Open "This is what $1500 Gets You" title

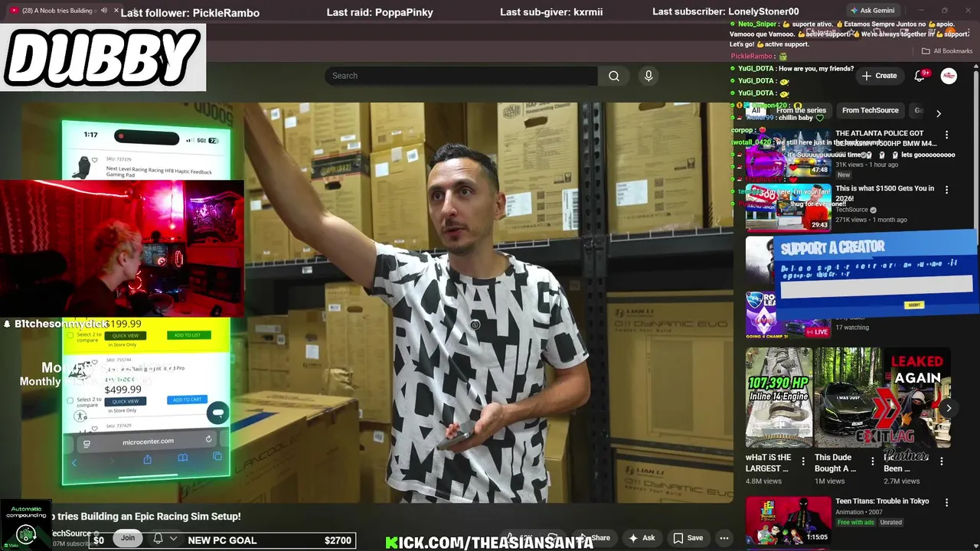pos(884,193)
